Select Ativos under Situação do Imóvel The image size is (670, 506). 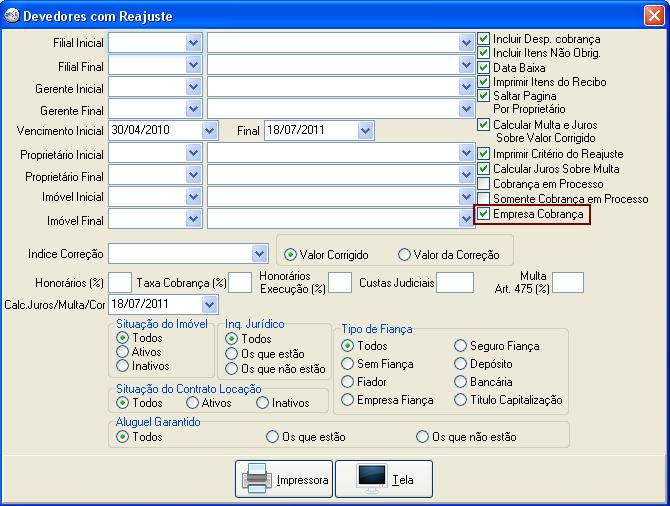pyautogui.click(x=123, y=352)
